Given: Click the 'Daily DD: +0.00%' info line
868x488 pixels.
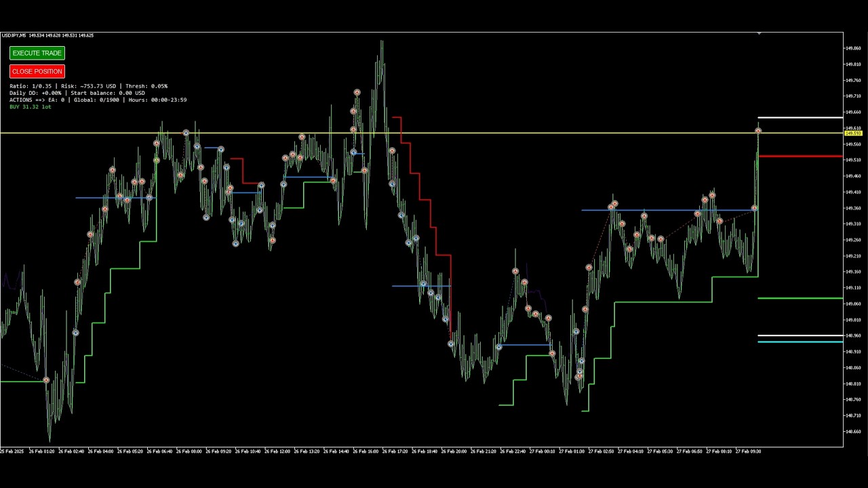Looking at the screenshot, I should pyautogui.click(x=77, y=93).
